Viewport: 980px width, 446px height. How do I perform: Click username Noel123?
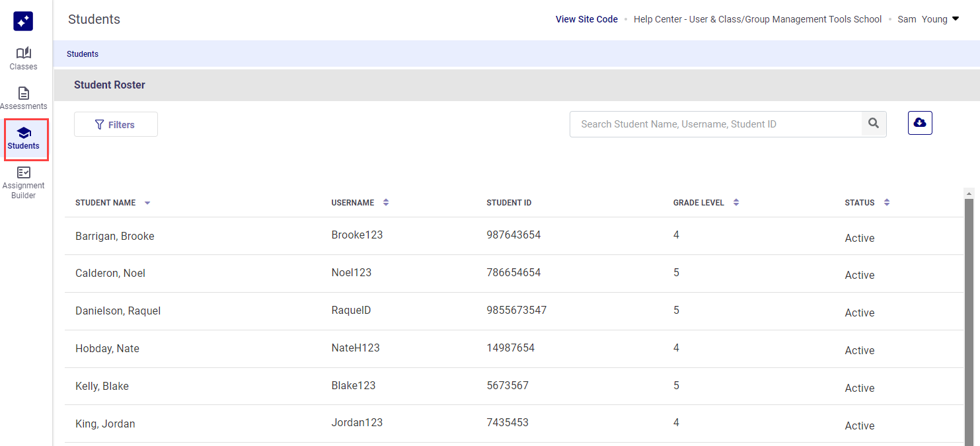(x=352, y=272)
